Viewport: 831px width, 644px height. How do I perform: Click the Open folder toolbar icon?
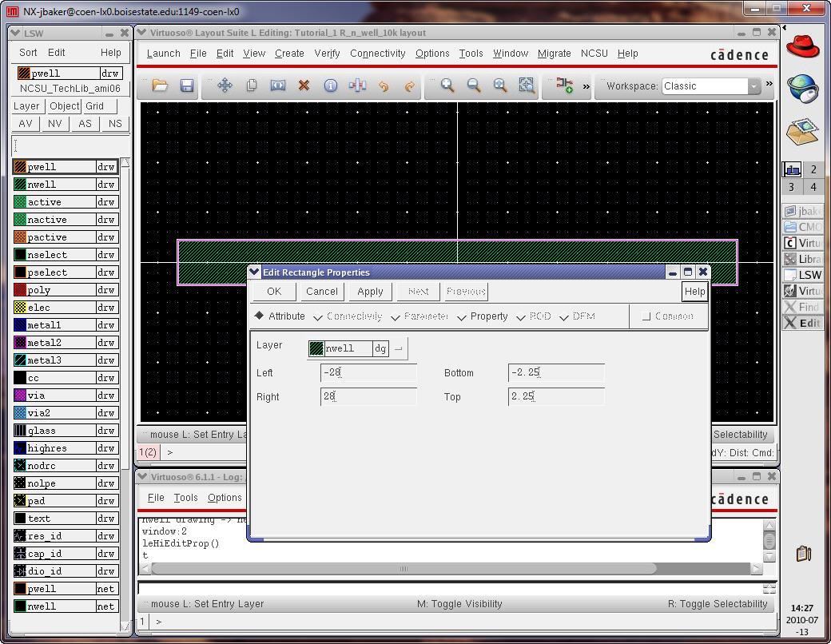pyautogui.click(x=160, y=85)
